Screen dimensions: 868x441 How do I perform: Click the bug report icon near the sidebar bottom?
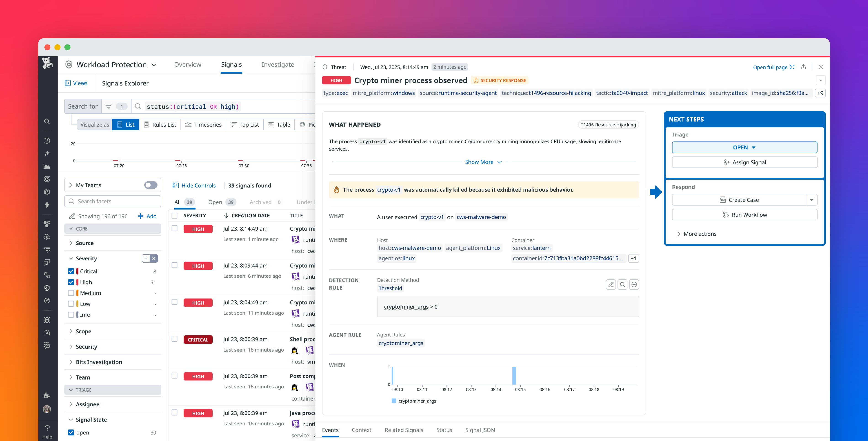tap(47, 320)
